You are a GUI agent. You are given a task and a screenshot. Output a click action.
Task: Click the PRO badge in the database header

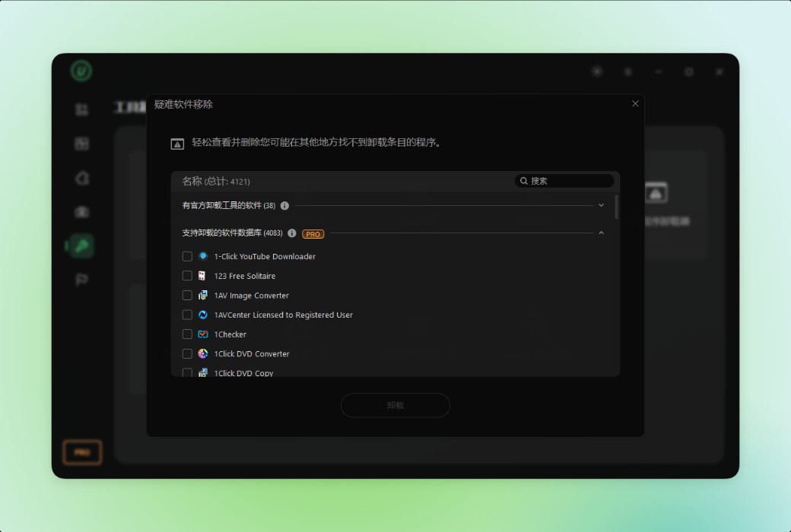313,234
